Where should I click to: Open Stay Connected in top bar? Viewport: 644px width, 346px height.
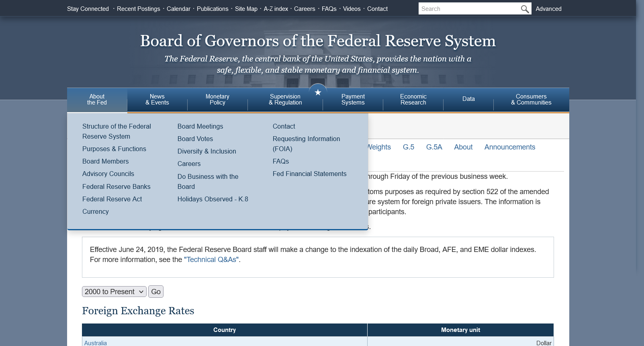[88, 9]
